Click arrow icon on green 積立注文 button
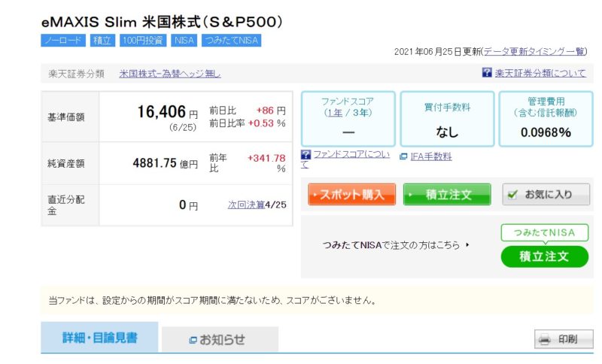602x364 pixels. [411, 195]
